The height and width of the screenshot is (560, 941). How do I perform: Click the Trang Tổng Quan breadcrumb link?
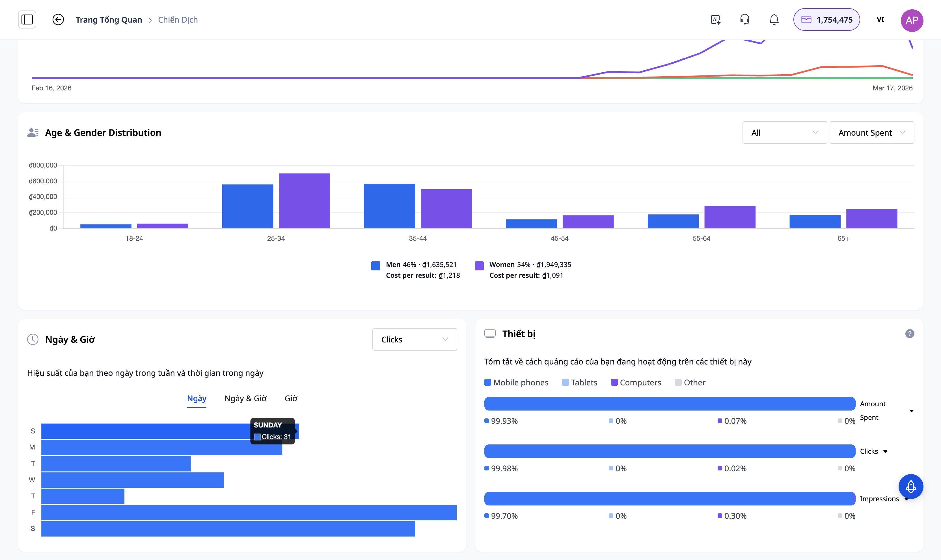coord(109,19)
